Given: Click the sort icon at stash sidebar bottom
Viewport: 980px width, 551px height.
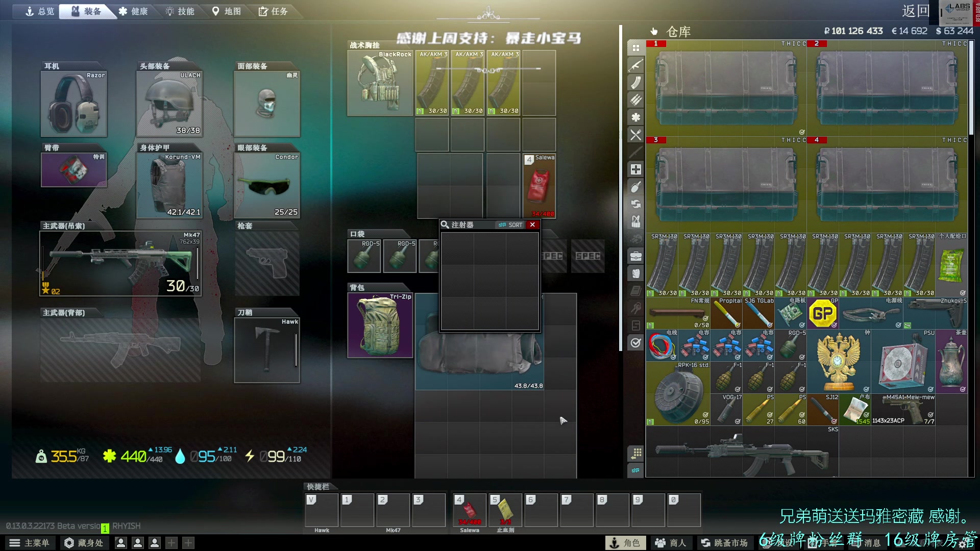Looking at the screenshot, I should 635,470.
